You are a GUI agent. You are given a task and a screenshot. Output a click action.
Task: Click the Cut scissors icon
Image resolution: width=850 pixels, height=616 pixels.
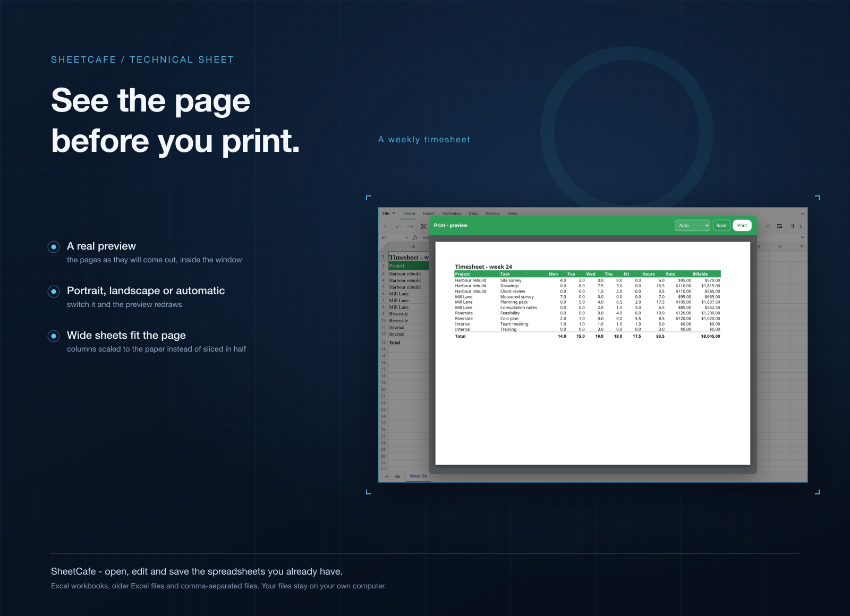[423, 226]
